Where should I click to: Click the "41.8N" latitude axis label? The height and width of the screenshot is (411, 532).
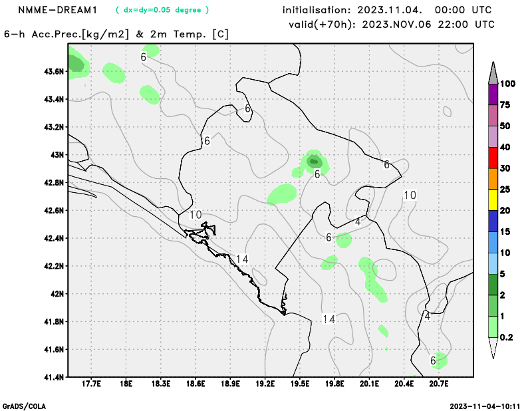click(54, 322)
